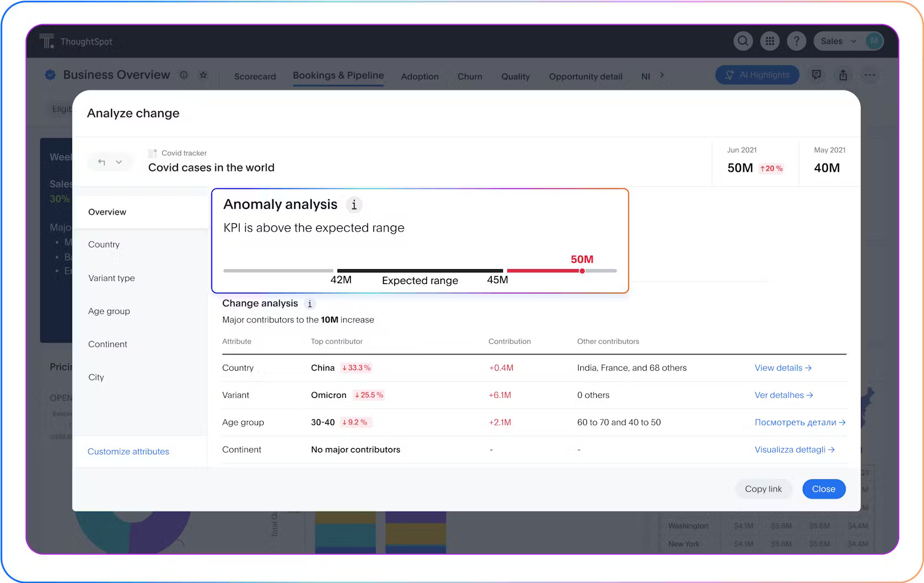Click Covid cases in the world title
Screen dimensions: 924x583
point(211,167)
